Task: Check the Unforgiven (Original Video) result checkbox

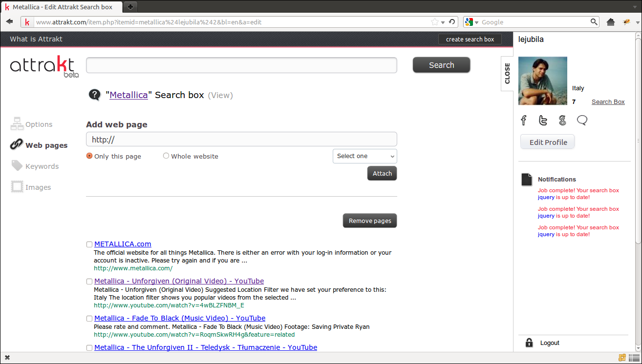Action: (89, 282)
